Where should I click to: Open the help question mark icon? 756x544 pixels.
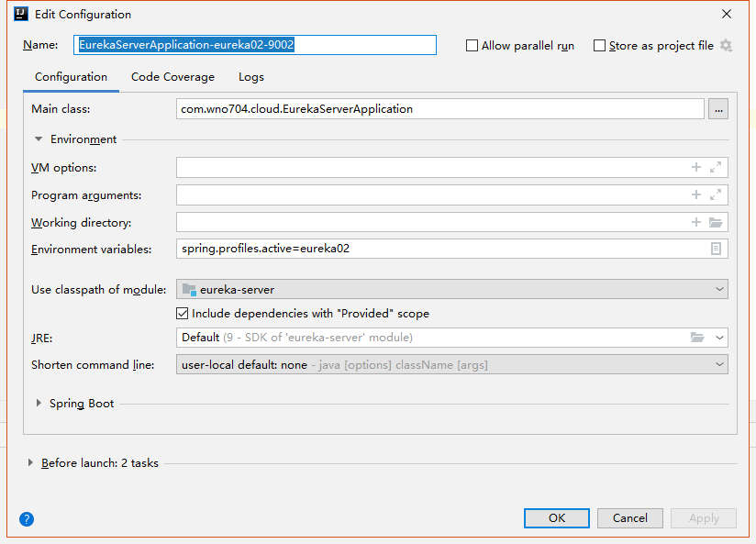tap(27, 519)
